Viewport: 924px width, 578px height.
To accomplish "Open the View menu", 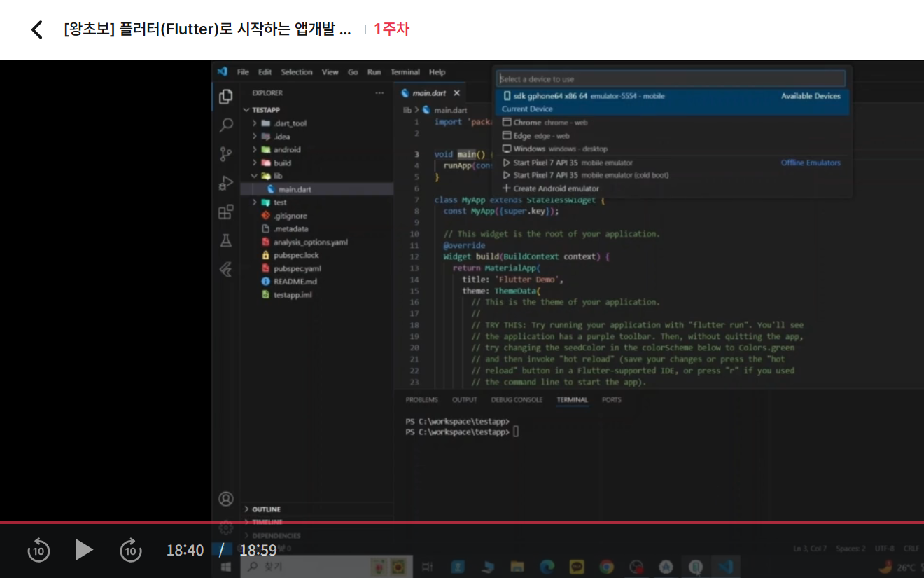I will tap(330, 72).
